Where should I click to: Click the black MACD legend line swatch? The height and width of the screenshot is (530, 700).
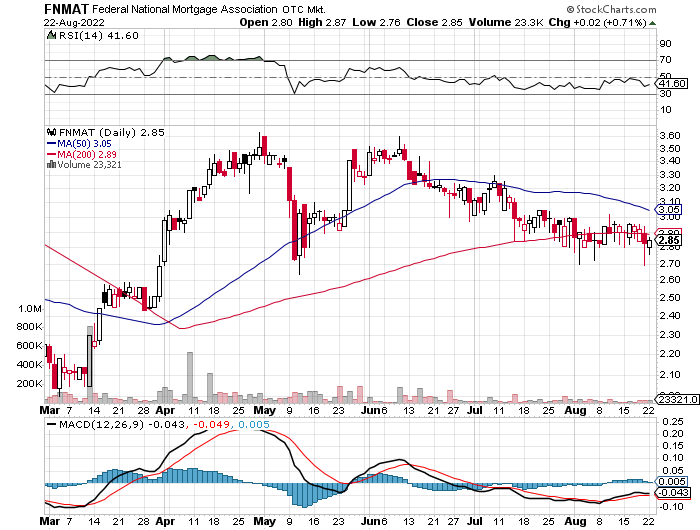click(x=52, y=424)
